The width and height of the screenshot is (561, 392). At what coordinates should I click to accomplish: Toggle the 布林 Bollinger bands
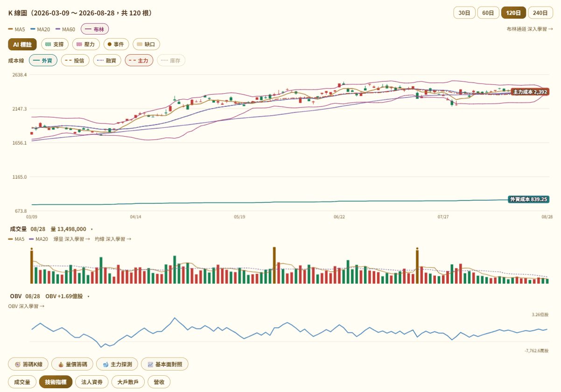coord(95,29)
